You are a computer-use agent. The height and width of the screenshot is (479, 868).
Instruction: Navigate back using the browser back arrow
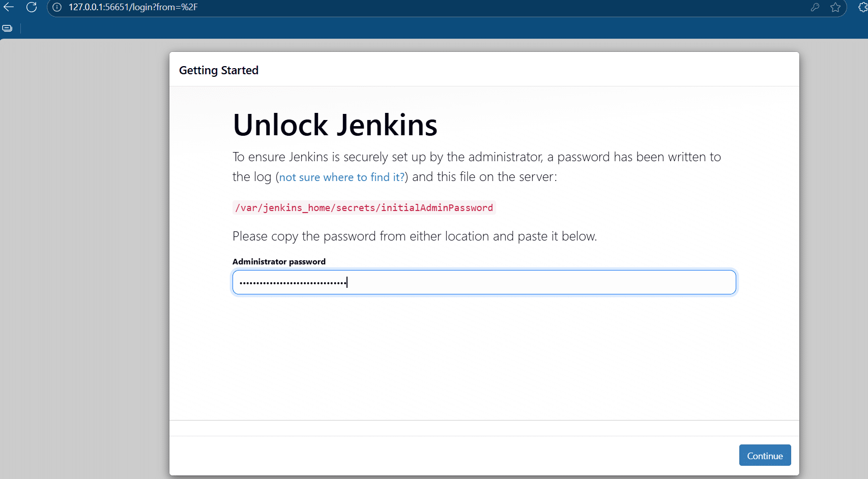point(8,7)
